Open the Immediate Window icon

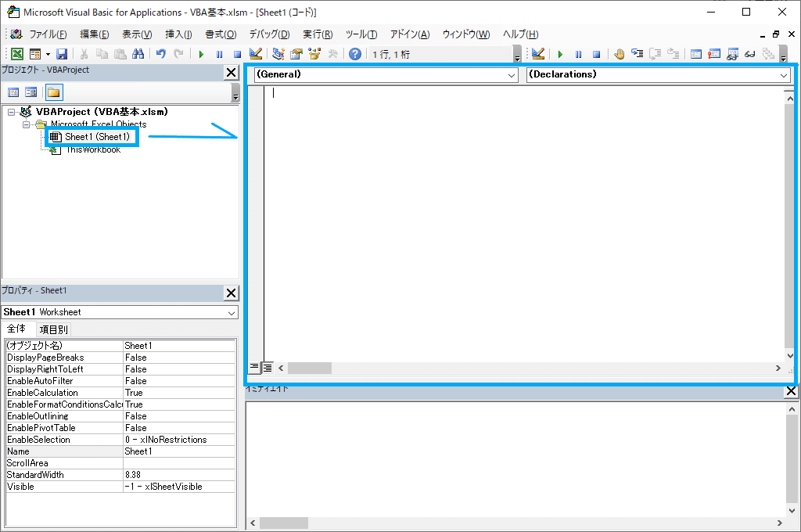[714, 54]
